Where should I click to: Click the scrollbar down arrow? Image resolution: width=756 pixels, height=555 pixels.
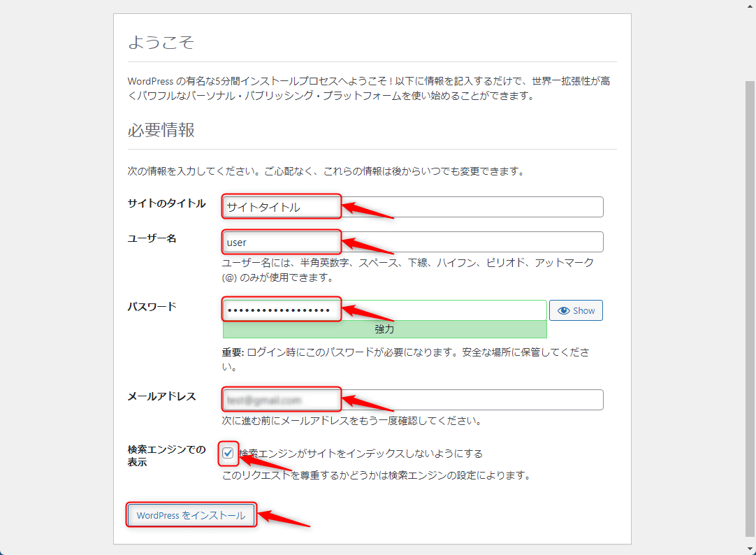point(750,549)
